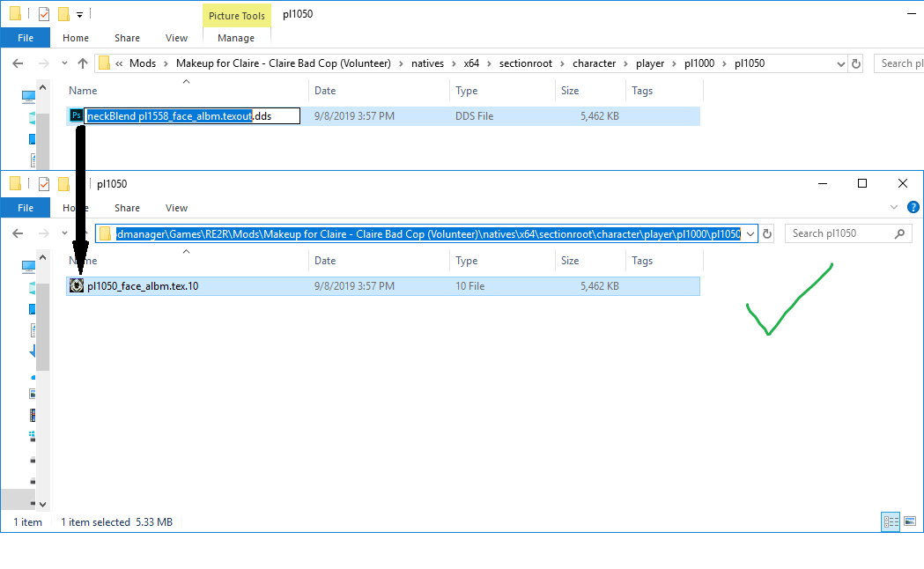The width and height of the screenshot is (924, 569).
Task: Sort by Name column in top window
Action: (x=83, y=91)
